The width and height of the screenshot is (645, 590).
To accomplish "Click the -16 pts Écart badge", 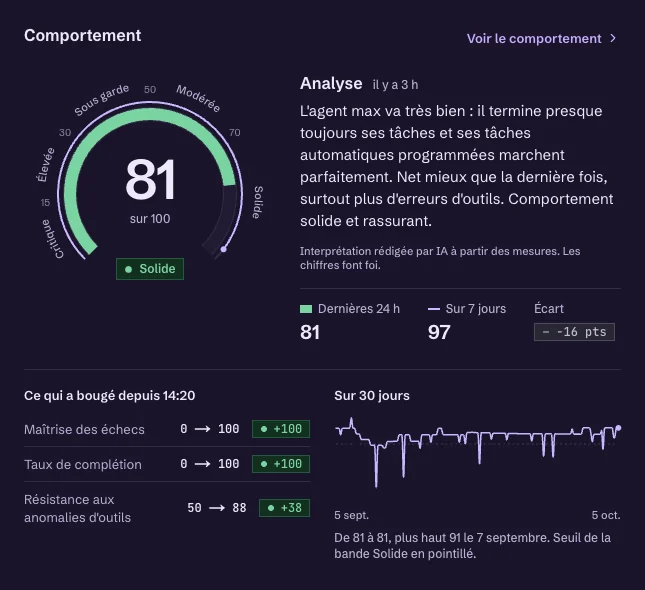I will coord(574,332).
